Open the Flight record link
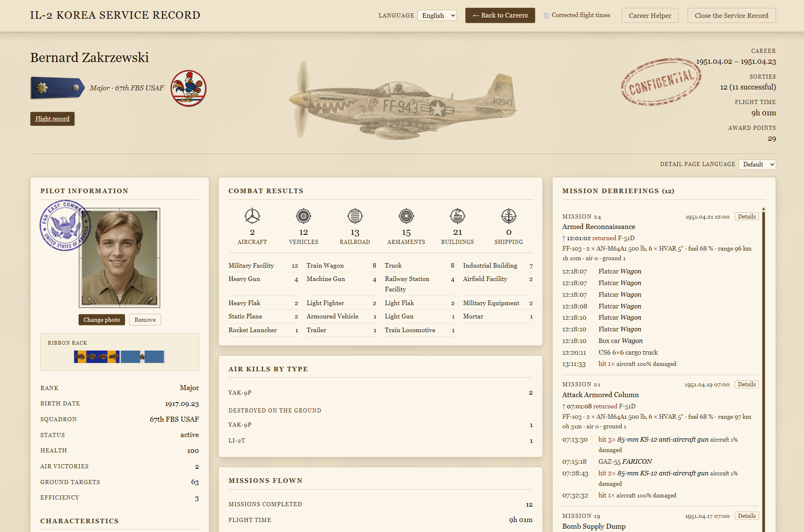 pyautogui.click(x=52, y=119)
